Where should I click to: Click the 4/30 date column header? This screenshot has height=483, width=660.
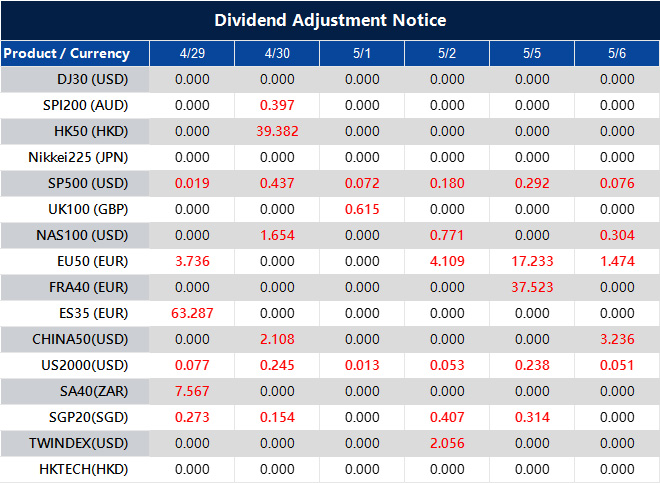click(277, 53)
